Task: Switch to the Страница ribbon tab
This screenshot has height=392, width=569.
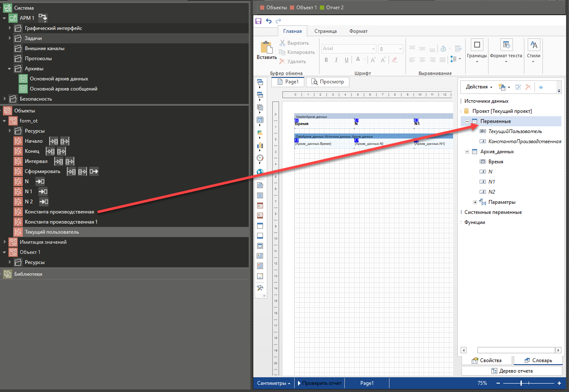Action: click(325, 31)
